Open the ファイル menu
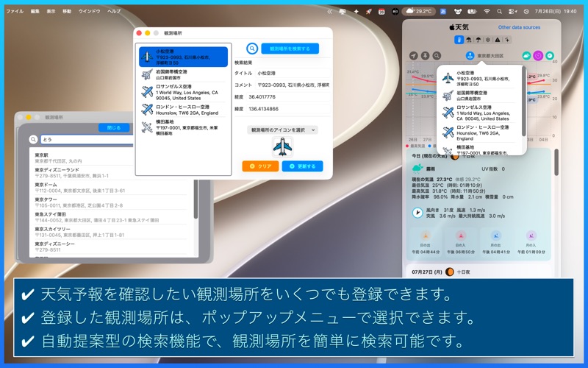This screenshot has height=368, width=588. tap(15, 11)
